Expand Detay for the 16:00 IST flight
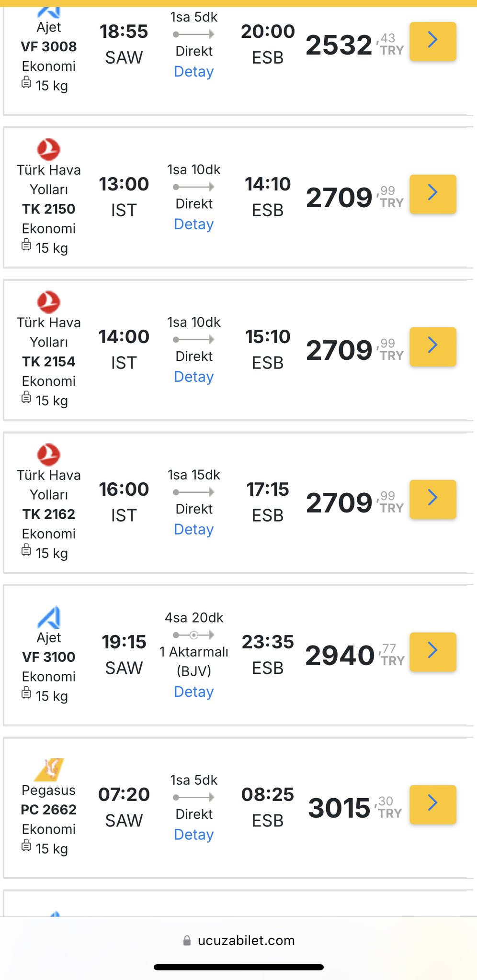477x980 pixels. tap(193, 530)
